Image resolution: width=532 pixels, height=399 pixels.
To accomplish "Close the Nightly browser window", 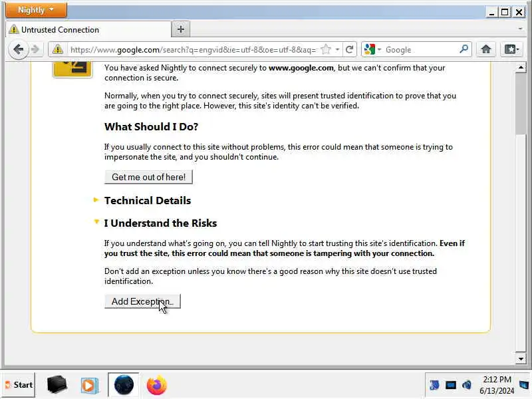I will (519, 13).
